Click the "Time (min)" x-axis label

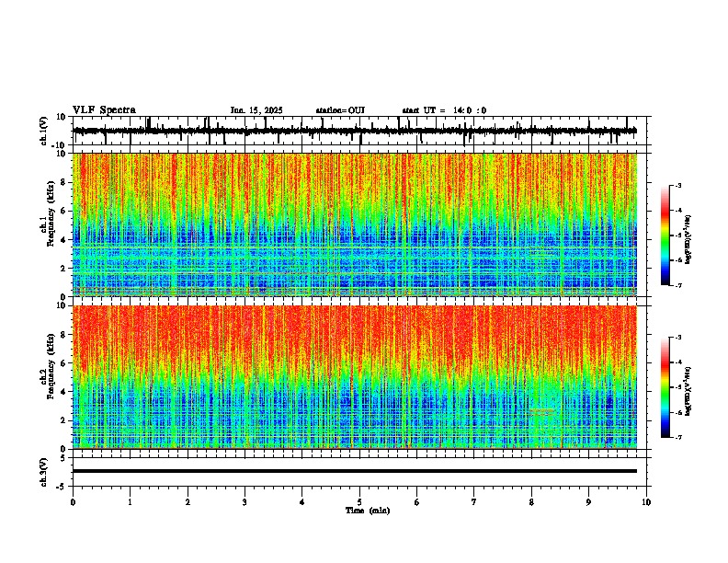click(368, 511)
